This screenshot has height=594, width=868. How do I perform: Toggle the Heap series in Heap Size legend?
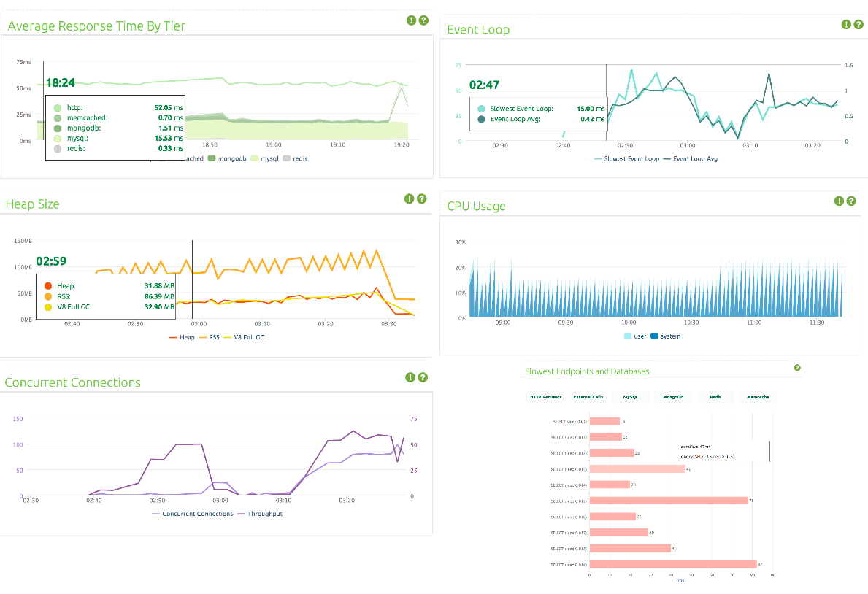coord(182,337)
